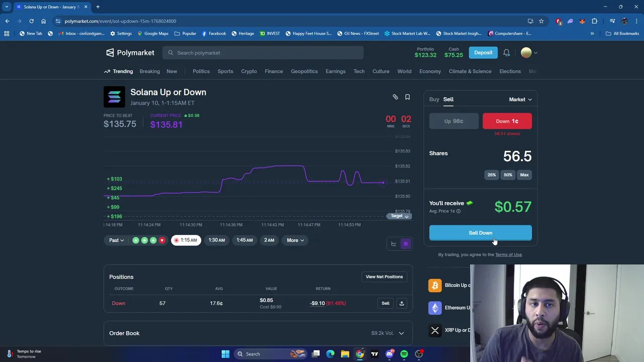Set shares to 25%

pyautogui.click(x=492, y=175)
